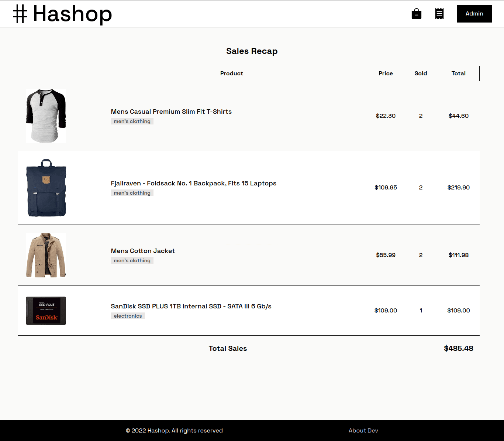Click the Admin button
The height and width of the screenshot is (441, 504).
tap(474, 14)
